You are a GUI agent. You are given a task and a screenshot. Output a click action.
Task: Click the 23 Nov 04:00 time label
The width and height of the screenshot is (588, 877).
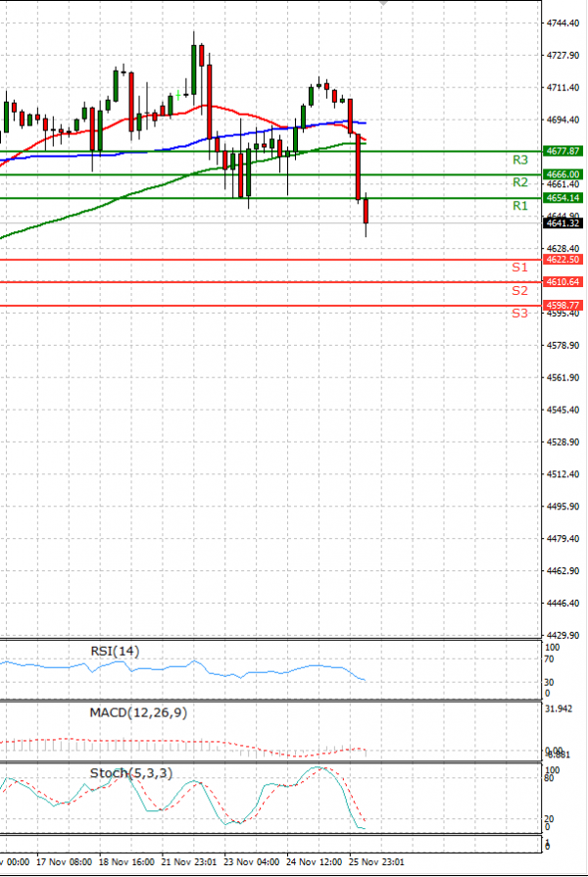pos(251,862)
